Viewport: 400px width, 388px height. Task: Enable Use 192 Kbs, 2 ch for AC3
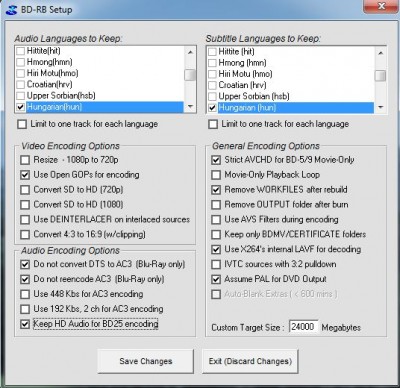(25, 309)
